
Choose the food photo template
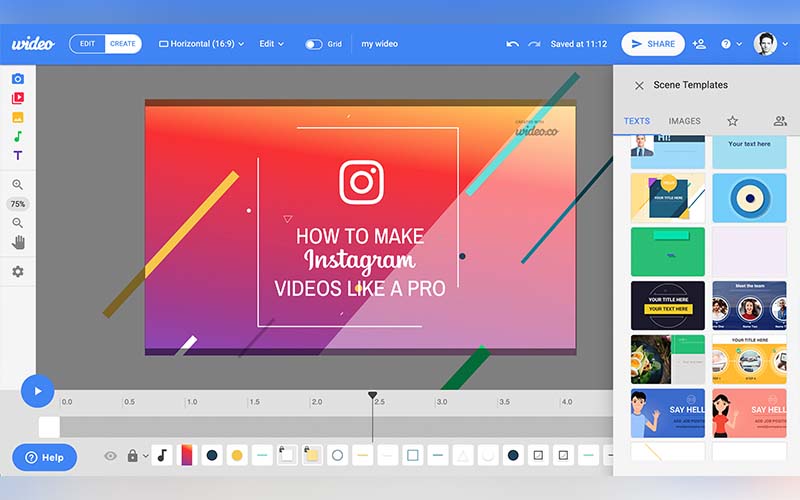pyautogui.click(x=667, y=359)
